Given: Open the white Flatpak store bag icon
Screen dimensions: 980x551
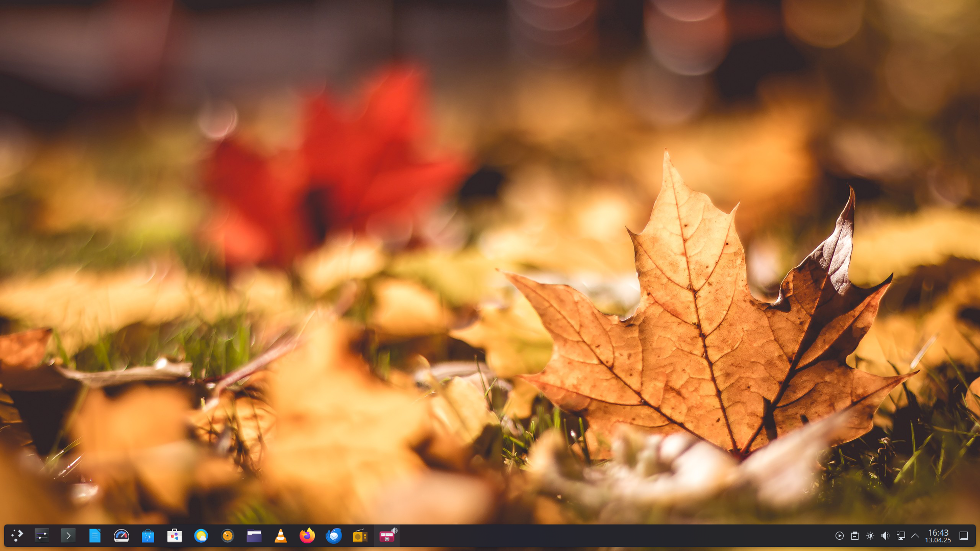Looking at the screenshot, I should coord(175,536).
